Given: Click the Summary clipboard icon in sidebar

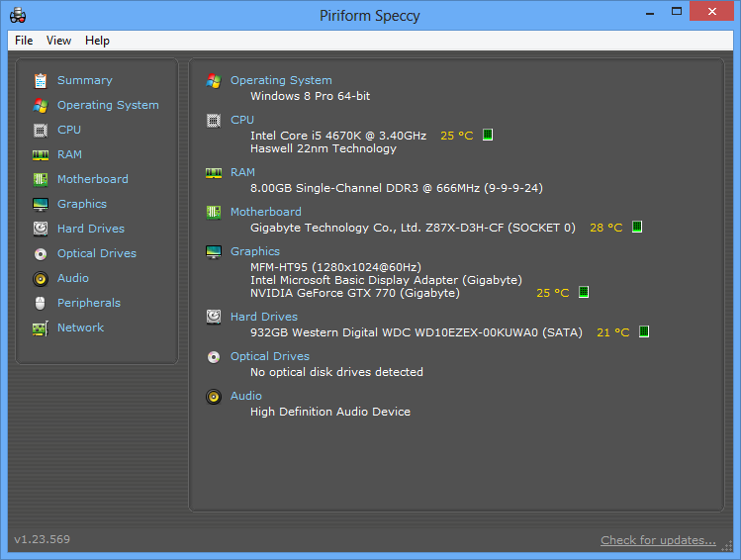Looking at the screenshot, I should tap(41, 81).
